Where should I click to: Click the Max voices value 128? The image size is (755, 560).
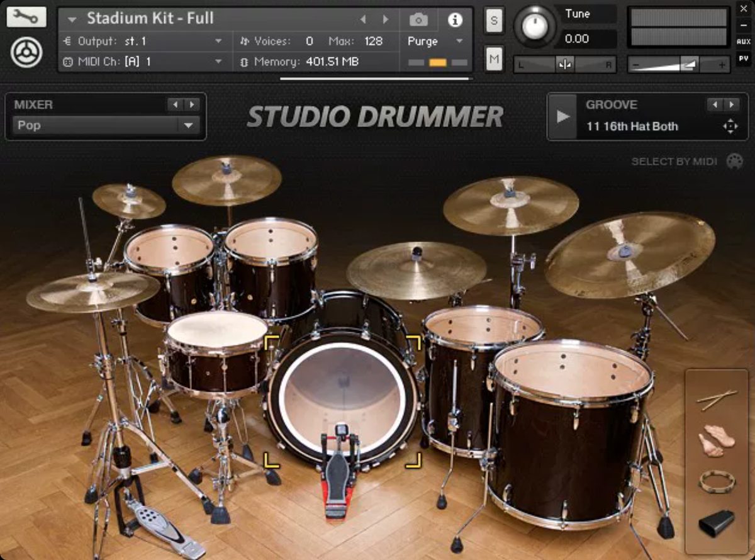coord(373,41)
